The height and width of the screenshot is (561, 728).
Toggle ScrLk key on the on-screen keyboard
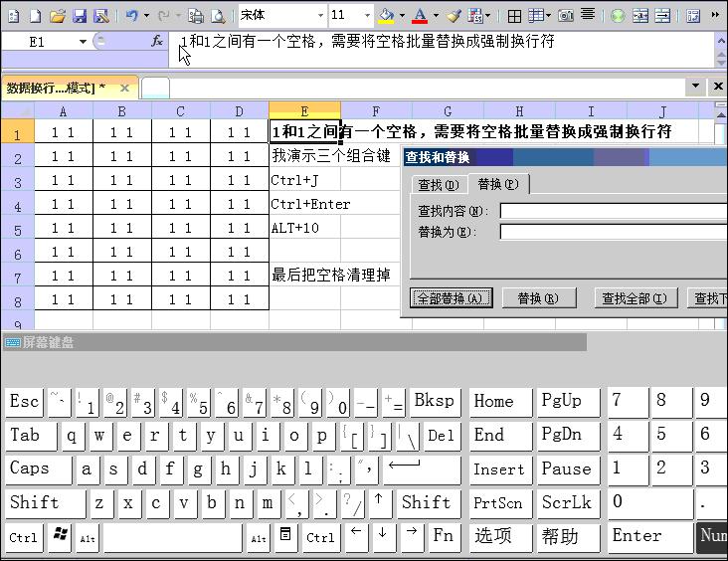pos(566,503)
